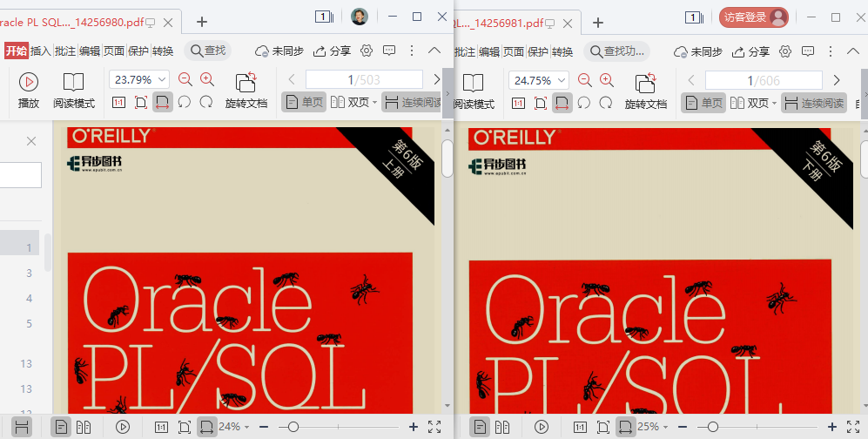Open double page dropdown in left toolbar
Image resolution: width=868 pixels, height=439 pixels.
[x=374, y=103]
